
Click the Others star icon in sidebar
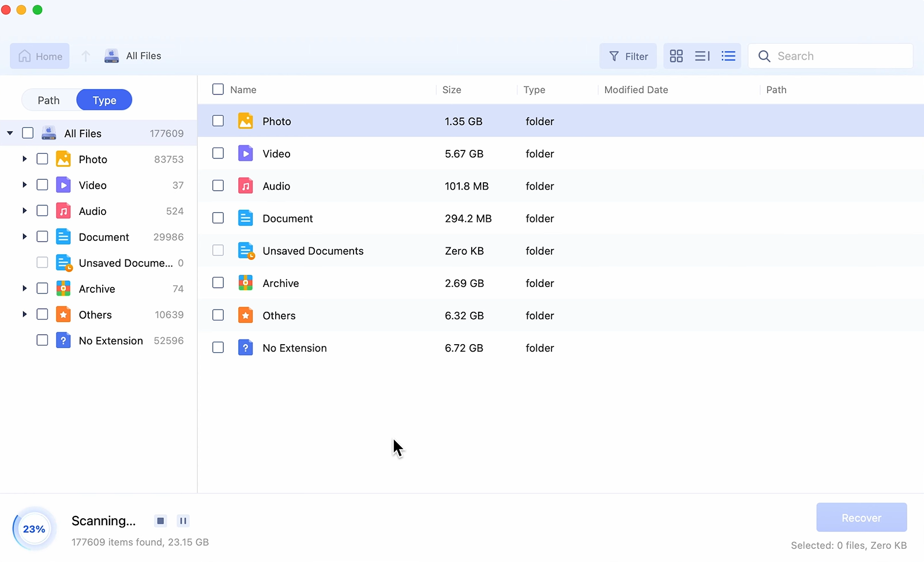63,314
